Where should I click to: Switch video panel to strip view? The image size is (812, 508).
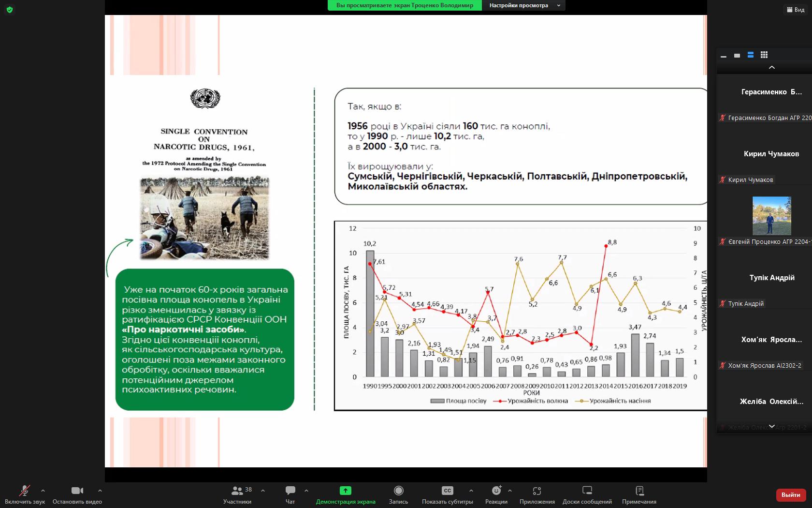pyautogui.click(x=751, y=55)
